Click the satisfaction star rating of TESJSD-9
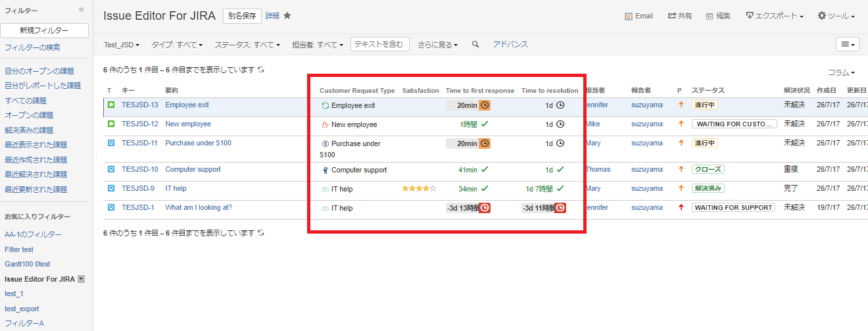Image resolution: width=868 pixels, height=331 pixels. [420, 189]
